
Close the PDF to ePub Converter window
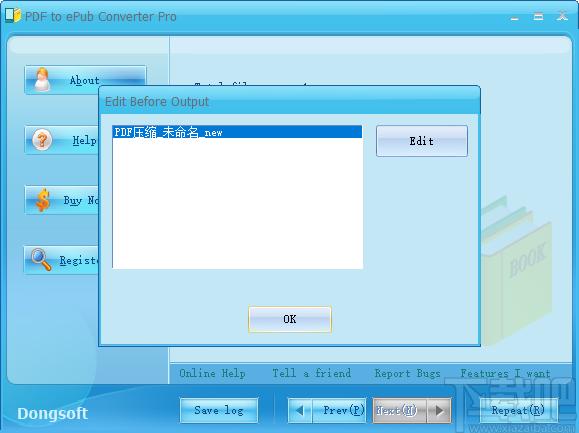pyautogui.click(x=562, y=16)
